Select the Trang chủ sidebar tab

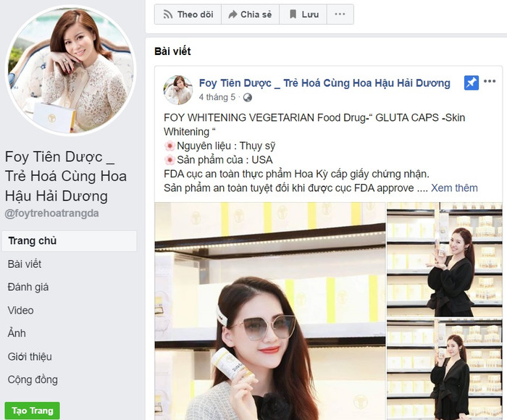point(33,241)
